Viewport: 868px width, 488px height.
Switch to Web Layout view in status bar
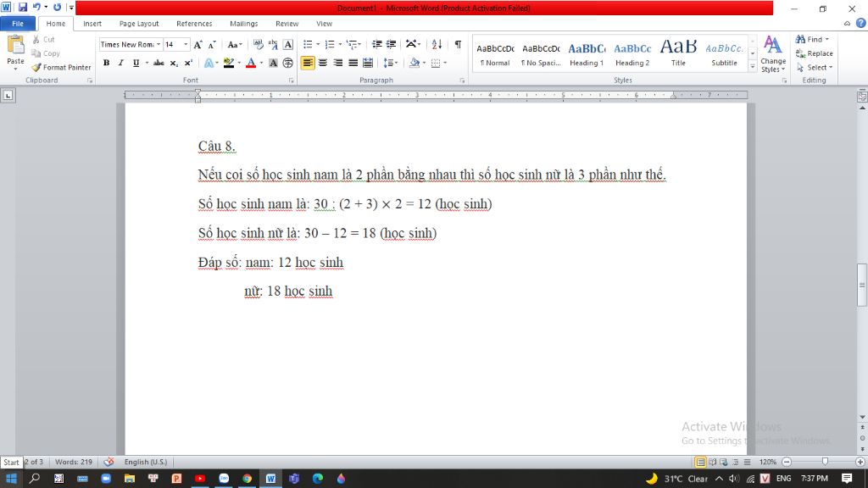724,462
